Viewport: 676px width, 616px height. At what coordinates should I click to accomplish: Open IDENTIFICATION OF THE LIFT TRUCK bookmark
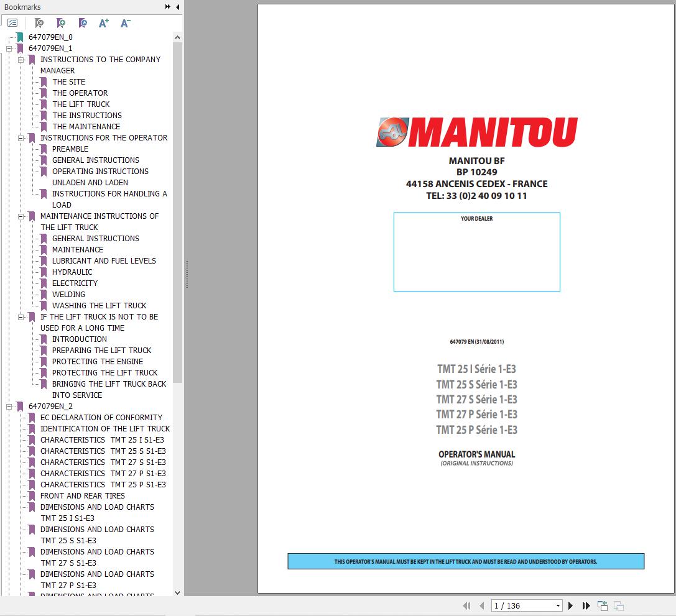pyautogui.click(x=105, y=429)
